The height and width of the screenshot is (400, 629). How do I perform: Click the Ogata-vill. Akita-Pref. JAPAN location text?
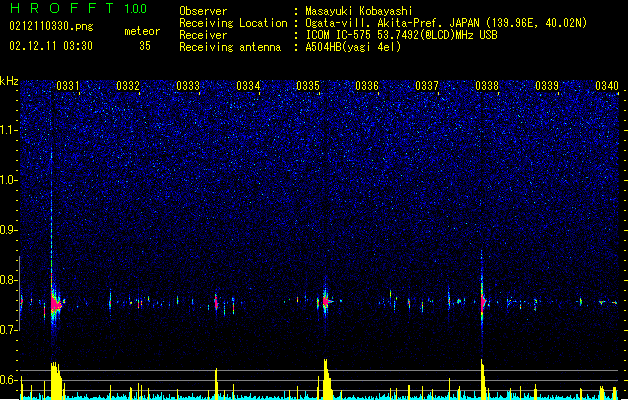coord(446,23)
